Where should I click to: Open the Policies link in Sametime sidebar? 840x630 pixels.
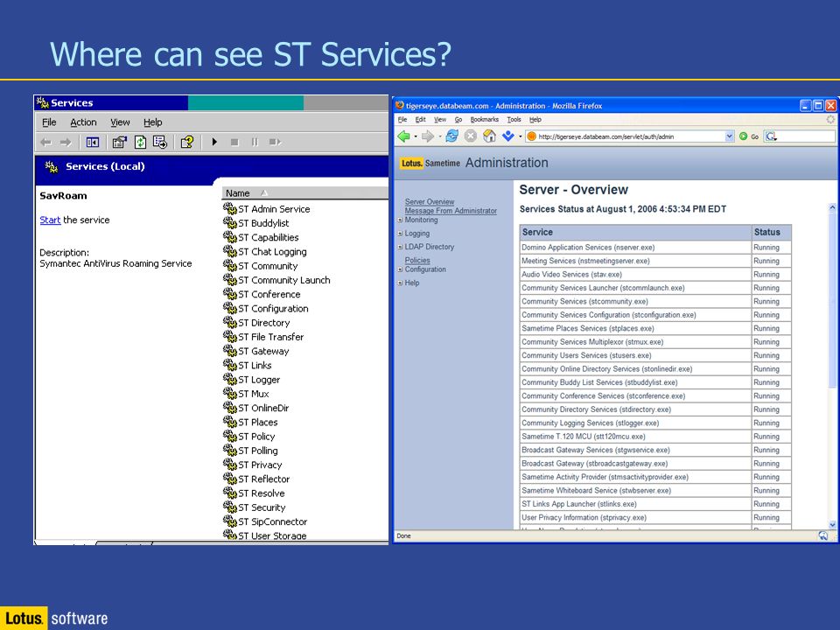tap(417, 261)
